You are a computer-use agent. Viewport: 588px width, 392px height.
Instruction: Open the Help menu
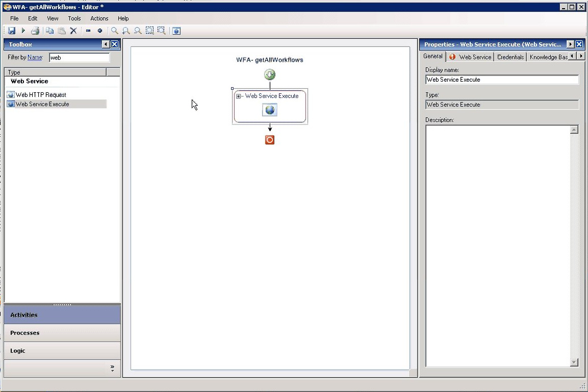(x=123, y=18)
